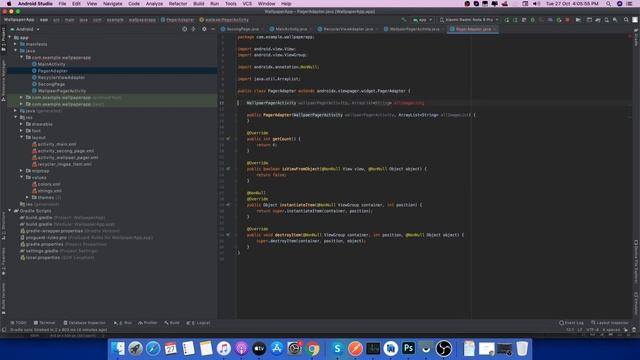Screen dimensions: 640x360
Task: Collapse the values folder
Action: 22,178
